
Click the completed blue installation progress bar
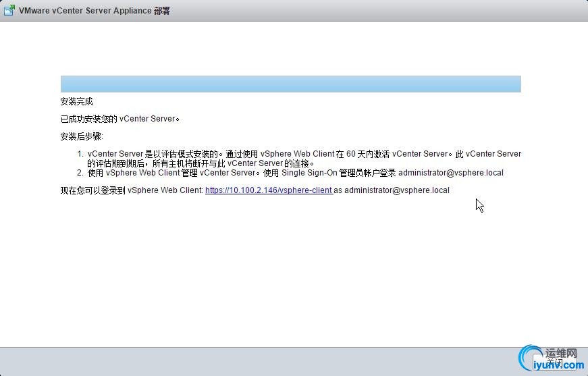pyautogui.click(x=291, y=84)
